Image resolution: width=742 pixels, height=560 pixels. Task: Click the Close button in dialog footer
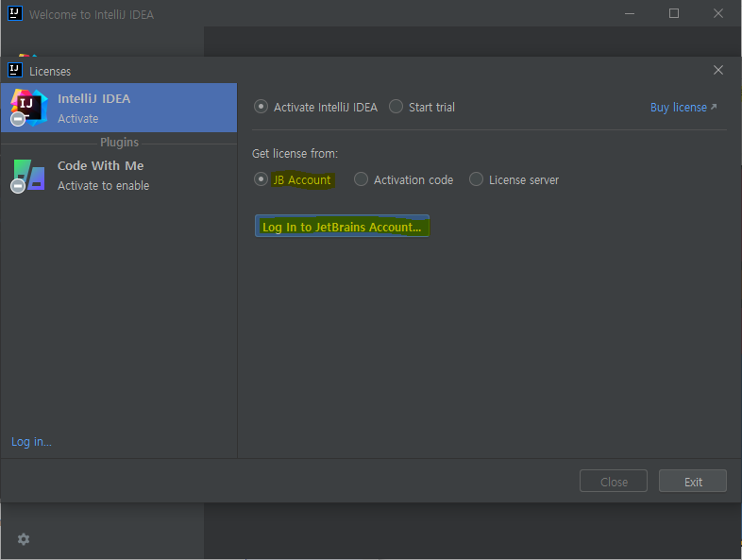click(x=614, y=481)
